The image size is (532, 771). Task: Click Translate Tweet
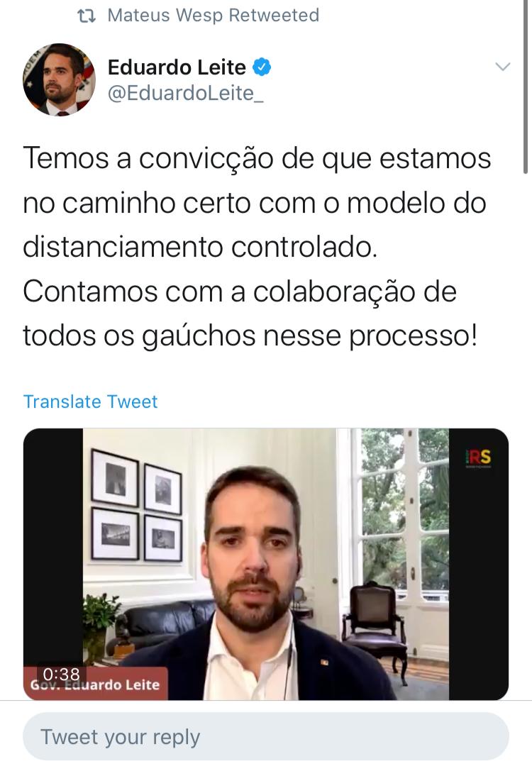click(x=91, y=401)
